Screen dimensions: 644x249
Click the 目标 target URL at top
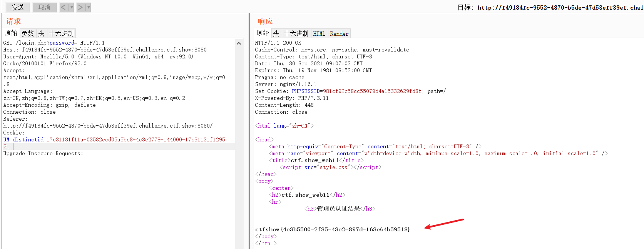point(560,7)
